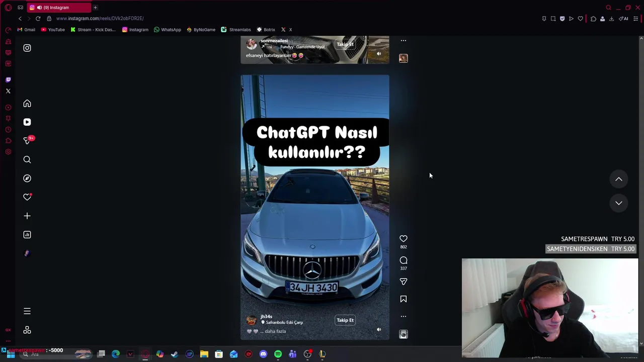Unmute the sonmezailesi reel sound
This screenshot has width=644, height=362.
(x=379, y=54)
